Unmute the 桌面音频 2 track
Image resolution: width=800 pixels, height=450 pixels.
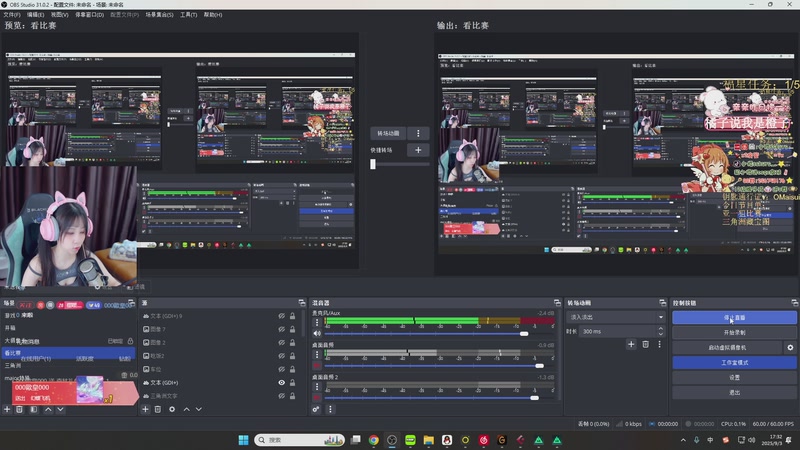pyautogui.click(x=317, y=398)
